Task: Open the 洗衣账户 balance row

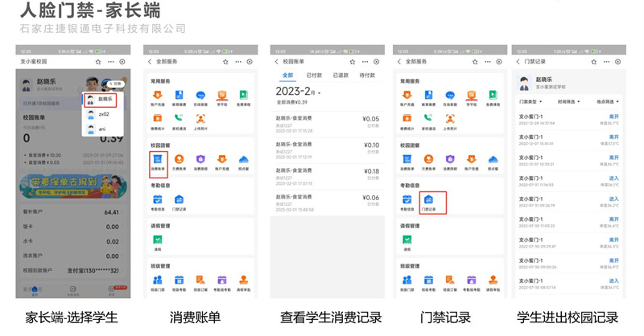Action: [x=72, y=256]
